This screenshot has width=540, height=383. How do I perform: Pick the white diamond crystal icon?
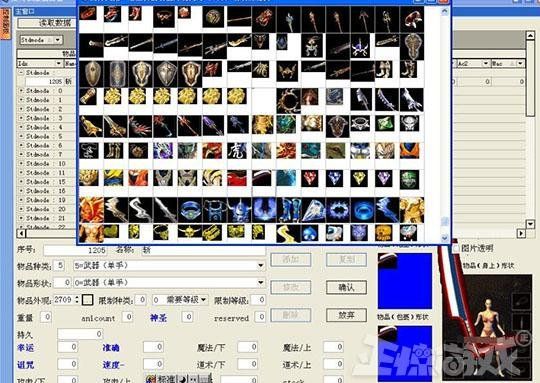[313, 210]
